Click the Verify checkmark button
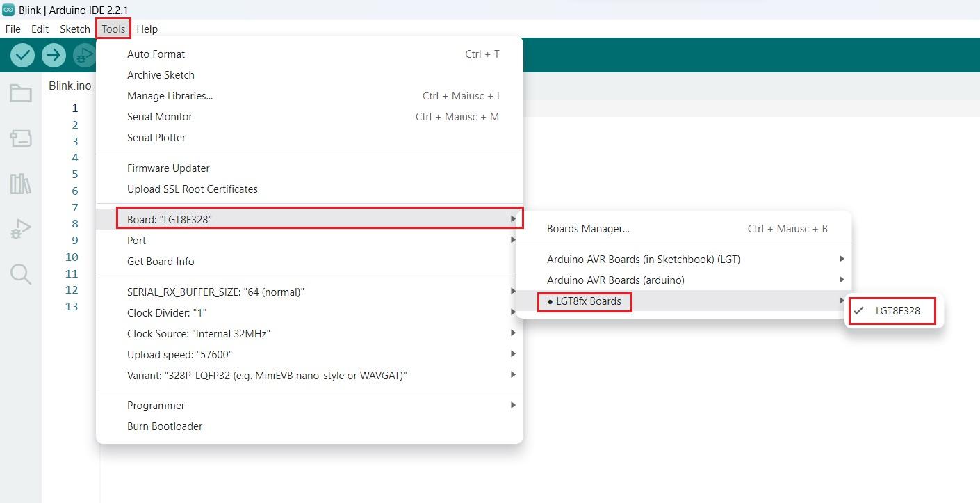 tap(22, 55)
